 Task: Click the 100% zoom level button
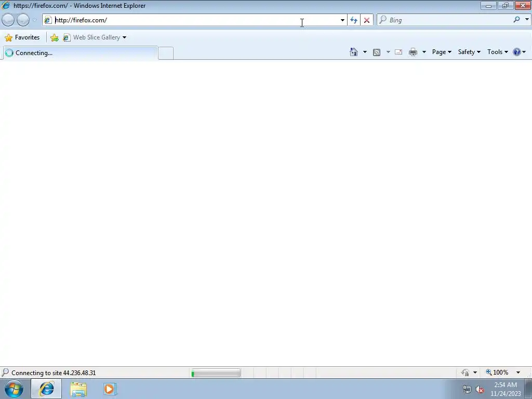(x=497, y=373)
